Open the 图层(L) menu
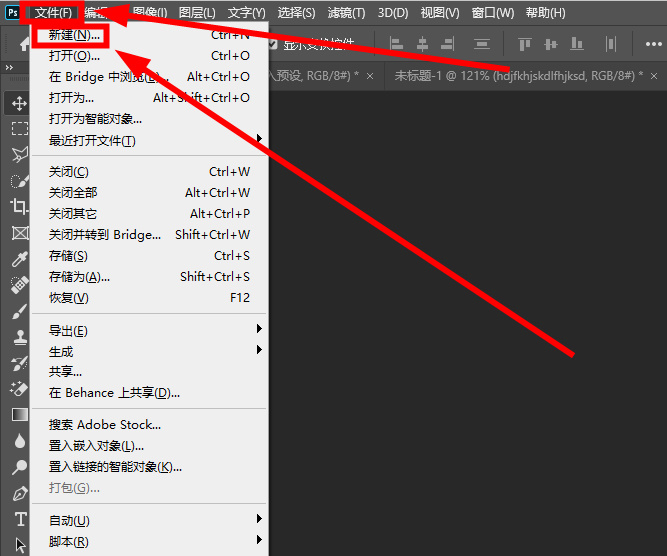667x556 pixels. point(197,13)
